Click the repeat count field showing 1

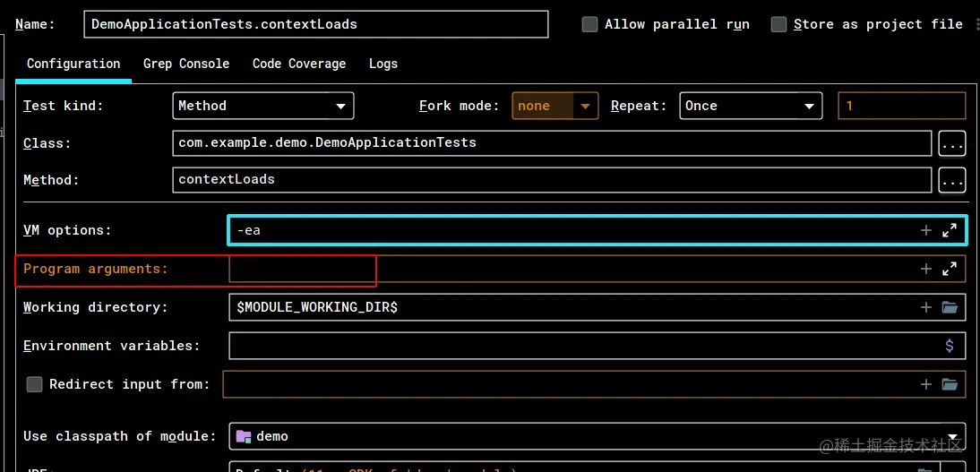(x=902, y=106)
